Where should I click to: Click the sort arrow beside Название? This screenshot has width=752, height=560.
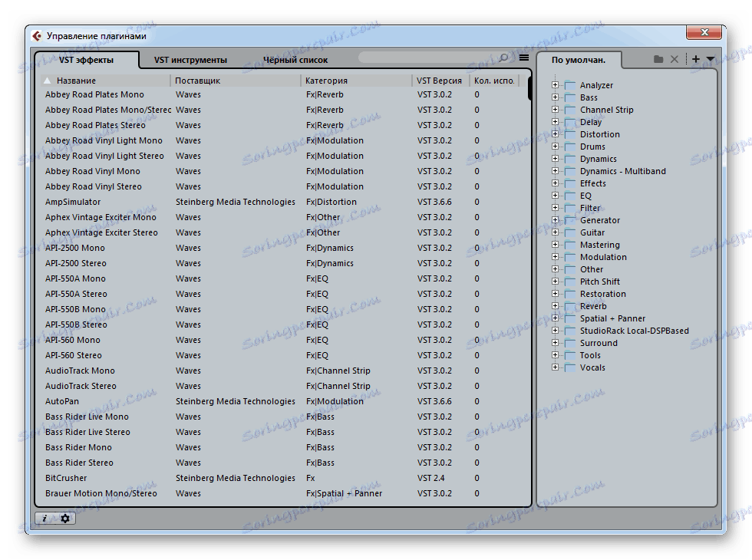pyautogui.click(x=47, y=81)
